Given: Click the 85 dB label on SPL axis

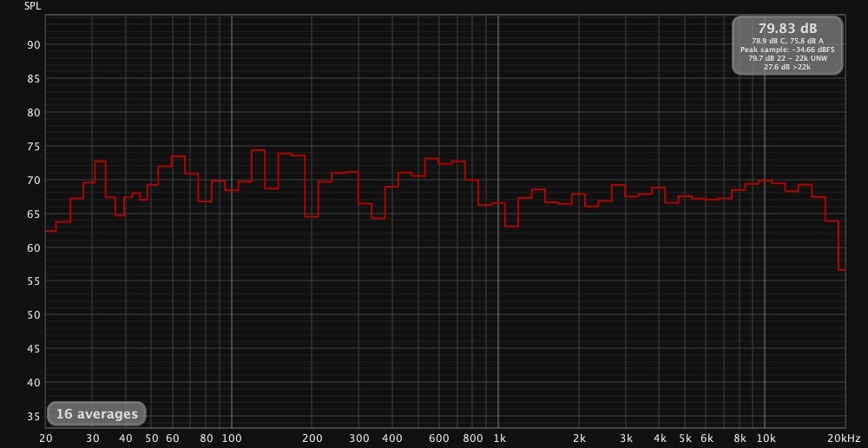Looking at the screenshot, I should point(33,79).
